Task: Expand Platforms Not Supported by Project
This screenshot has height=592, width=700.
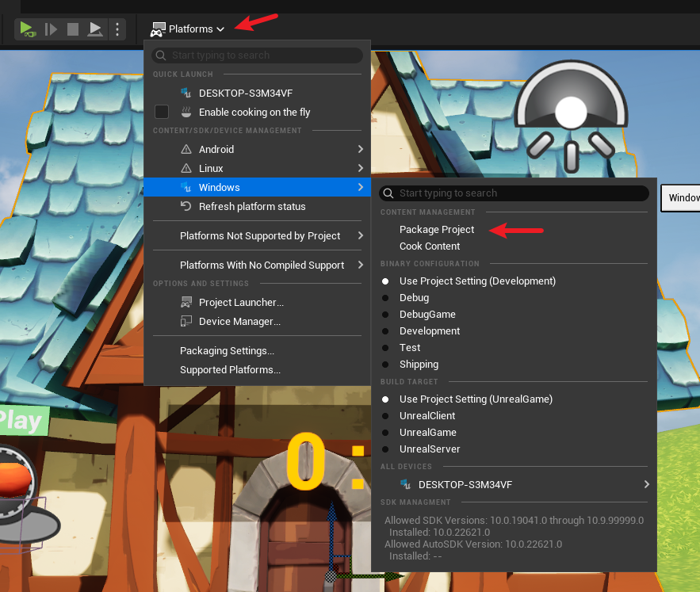Action: coord(257,235)
